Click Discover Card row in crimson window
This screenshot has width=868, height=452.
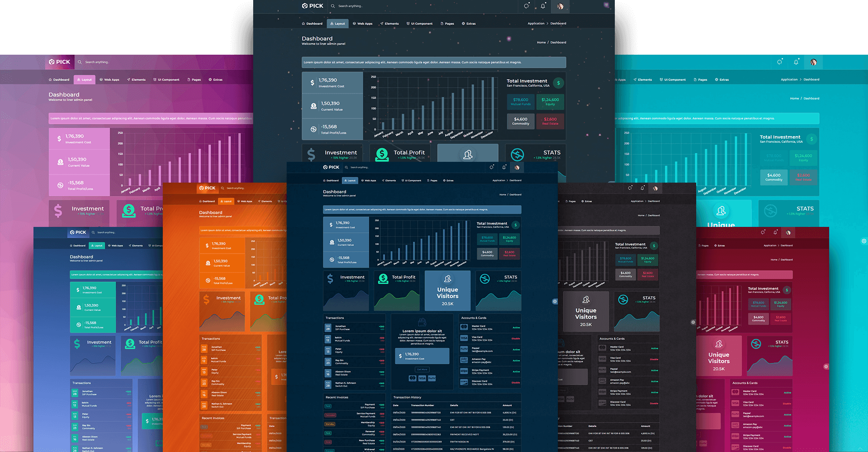[x=762, y=447]
